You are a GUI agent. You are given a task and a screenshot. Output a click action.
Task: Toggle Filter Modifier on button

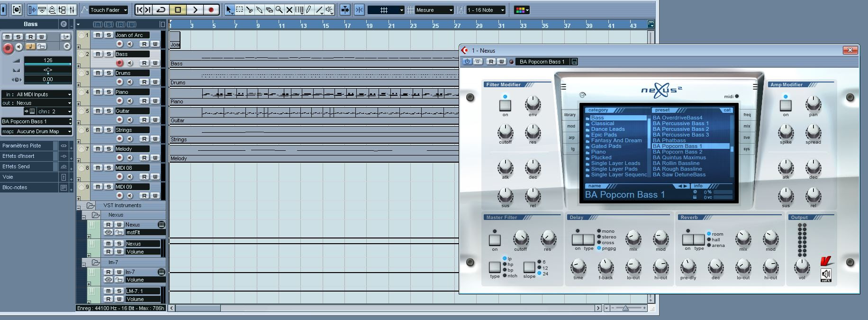505,105
